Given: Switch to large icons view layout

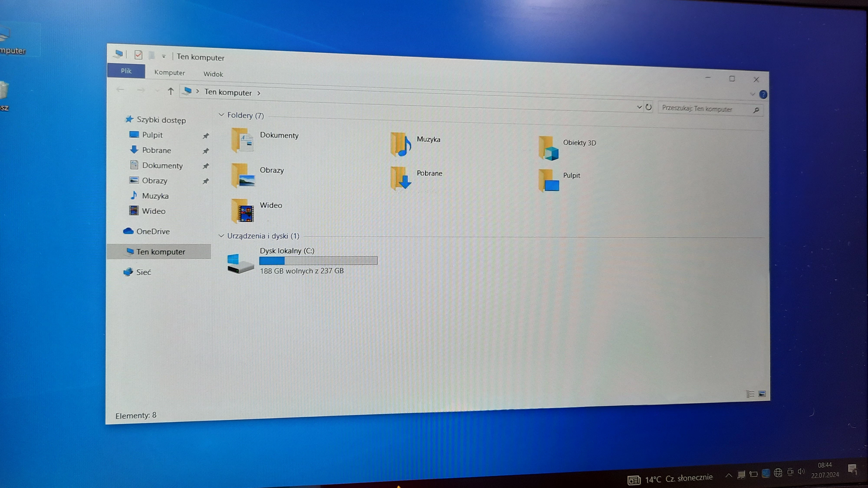Looking at the screenshot, I should (x=762, y=394).
